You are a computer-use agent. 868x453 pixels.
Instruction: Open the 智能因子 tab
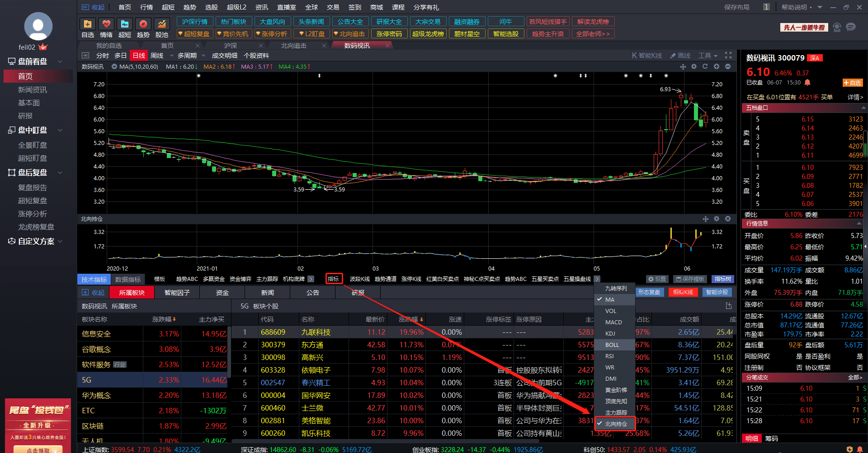pos(177,293)
